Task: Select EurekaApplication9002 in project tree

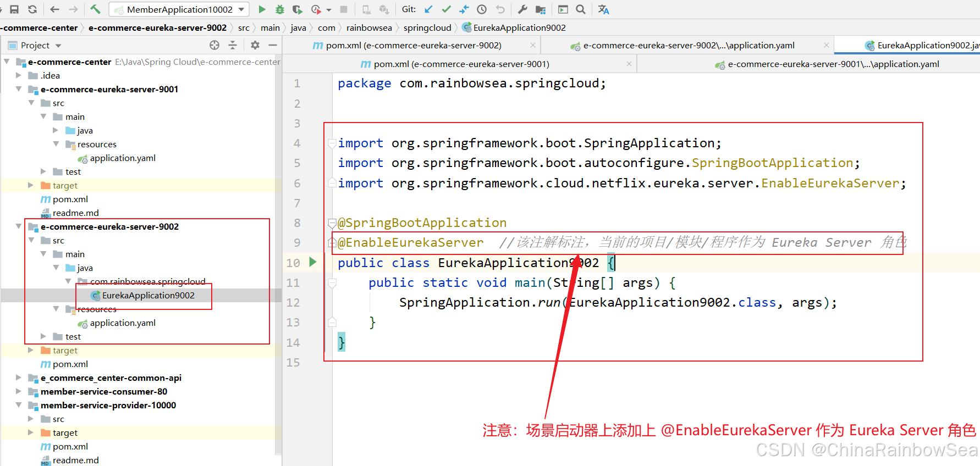Action: point(148,295)
